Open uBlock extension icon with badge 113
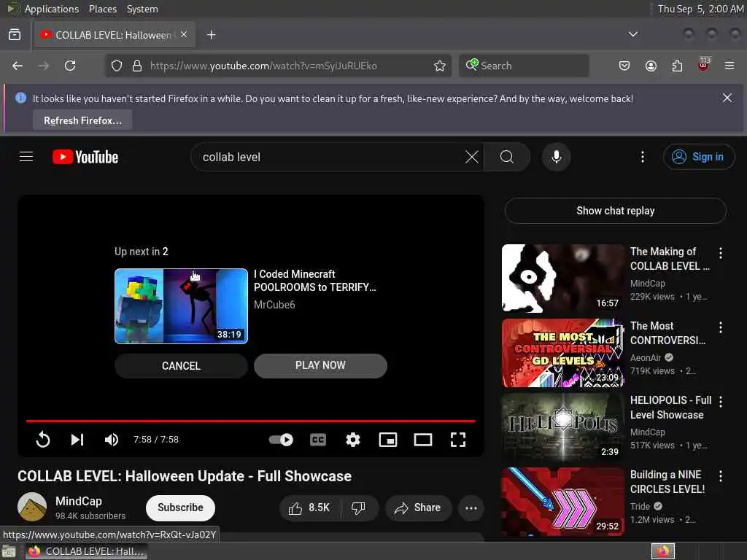Image resolution: width=747 pixels, height=560 pixels. coord(704,65)
